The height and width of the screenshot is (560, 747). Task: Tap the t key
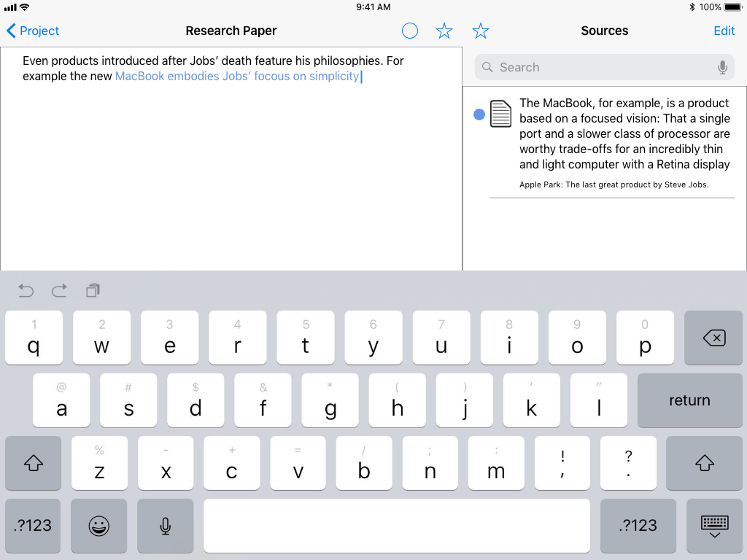[306, 338]
